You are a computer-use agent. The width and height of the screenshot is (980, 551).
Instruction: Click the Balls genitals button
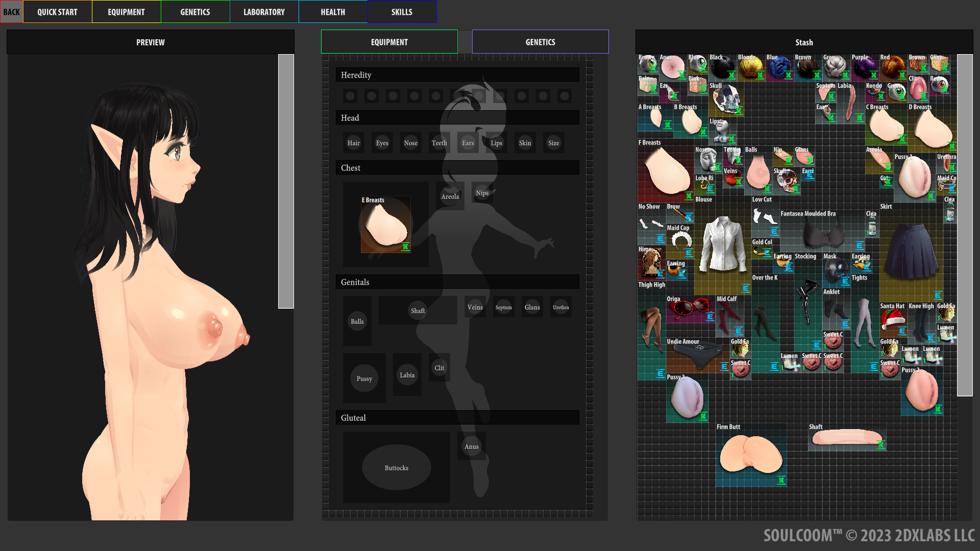(x=357, y=321)
